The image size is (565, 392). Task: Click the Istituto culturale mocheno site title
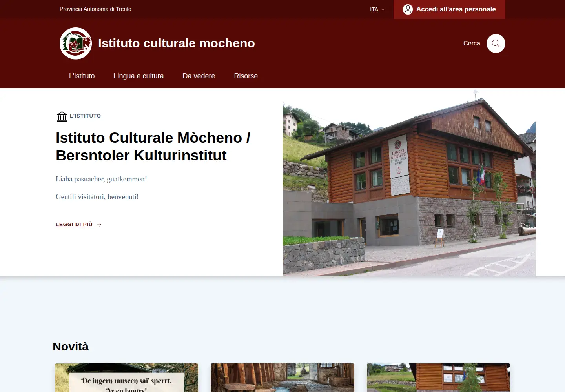coord(177,43)
